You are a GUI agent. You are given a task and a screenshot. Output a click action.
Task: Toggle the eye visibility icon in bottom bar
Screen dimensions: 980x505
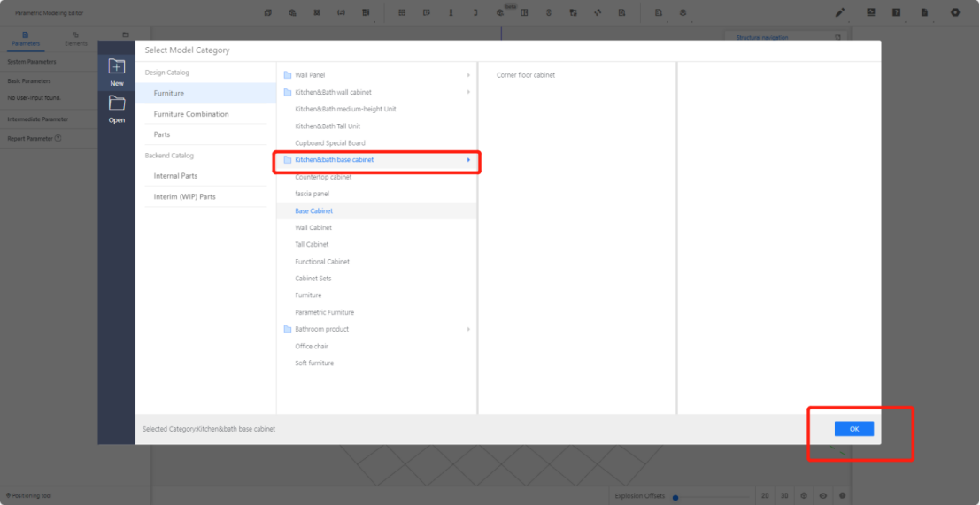pyautogui.click(x=822, y=496)
